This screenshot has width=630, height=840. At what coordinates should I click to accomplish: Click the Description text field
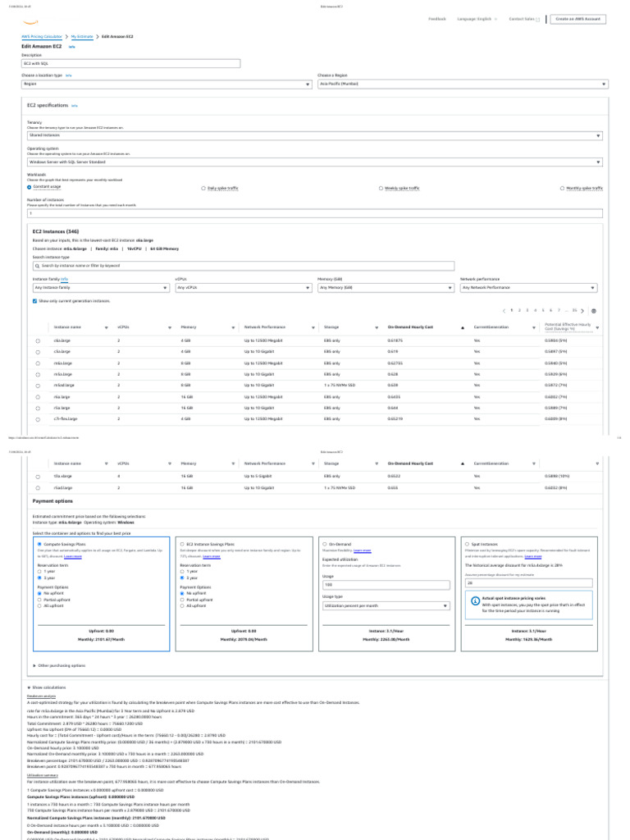(131, 63)
